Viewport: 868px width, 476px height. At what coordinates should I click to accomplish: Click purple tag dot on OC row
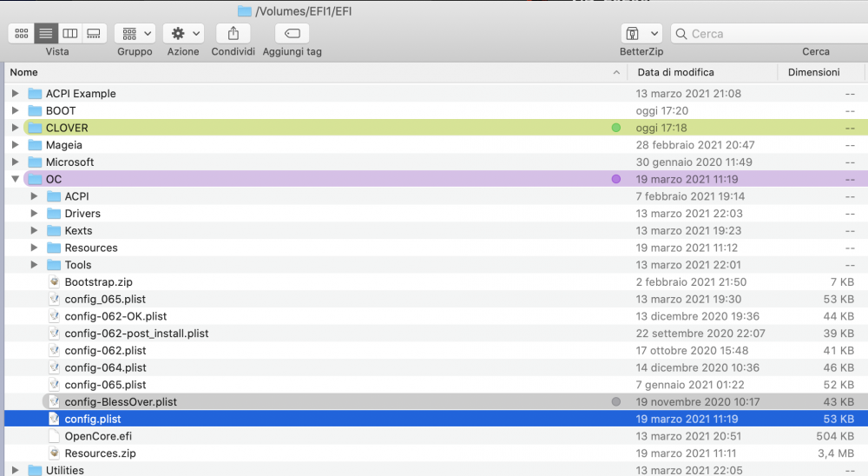pyautogui.click(x=615, y=180)
